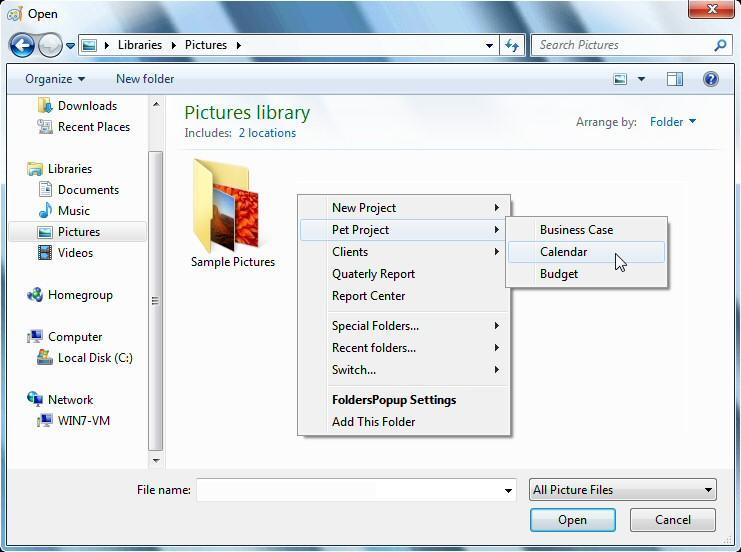This screenshot has height=552, width=741.
Task: Open FoldersPopup Settings
Action: (405, 400)
